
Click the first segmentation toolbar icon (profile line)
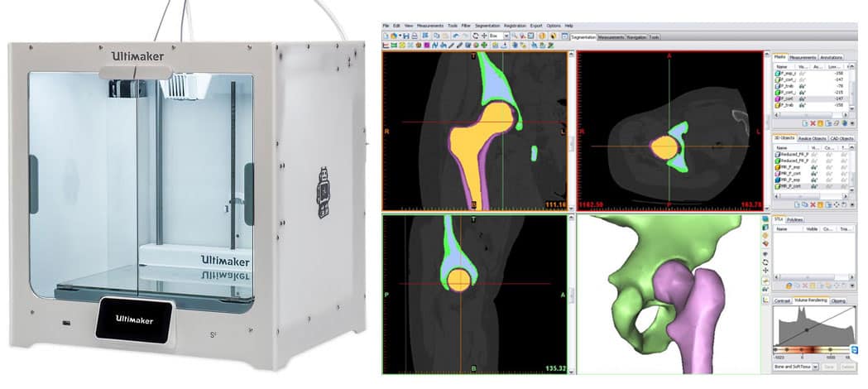pos(386,46)
